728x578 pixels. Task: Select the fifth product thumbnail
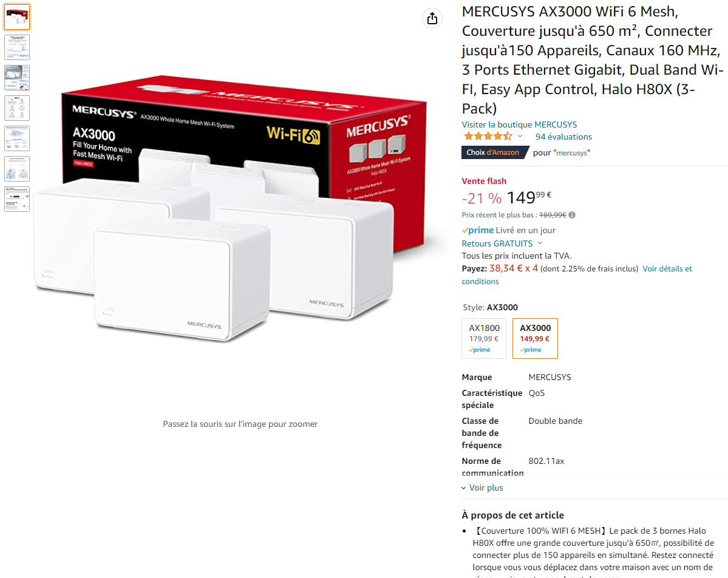tap(17, 138)
